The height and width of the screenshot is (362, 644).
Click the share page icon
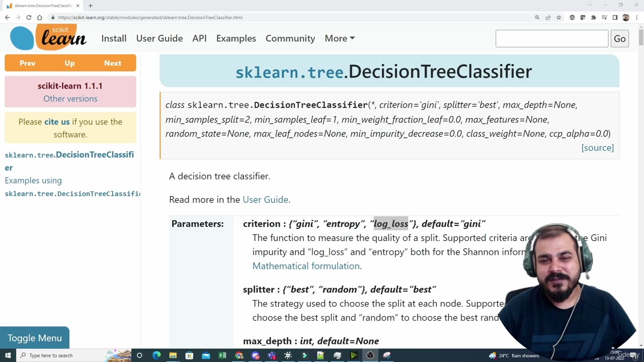point(548,17)
